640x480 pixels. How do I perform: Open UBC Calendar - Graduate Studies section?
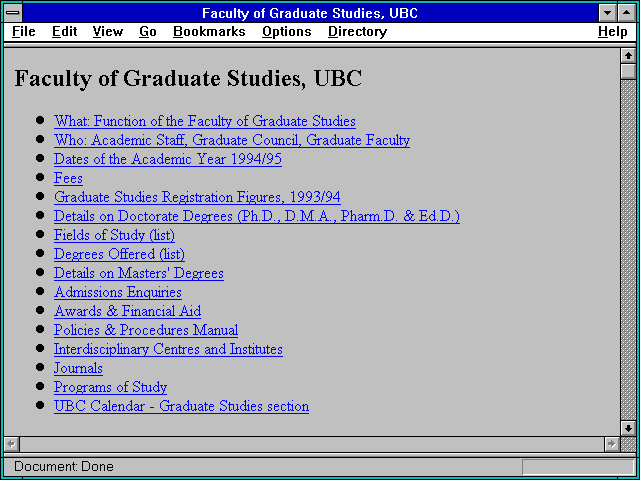(181, 406)
